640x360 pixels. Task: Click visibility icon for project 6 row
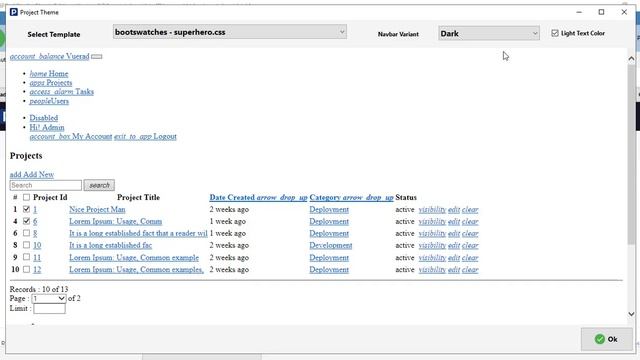point(432,222)
